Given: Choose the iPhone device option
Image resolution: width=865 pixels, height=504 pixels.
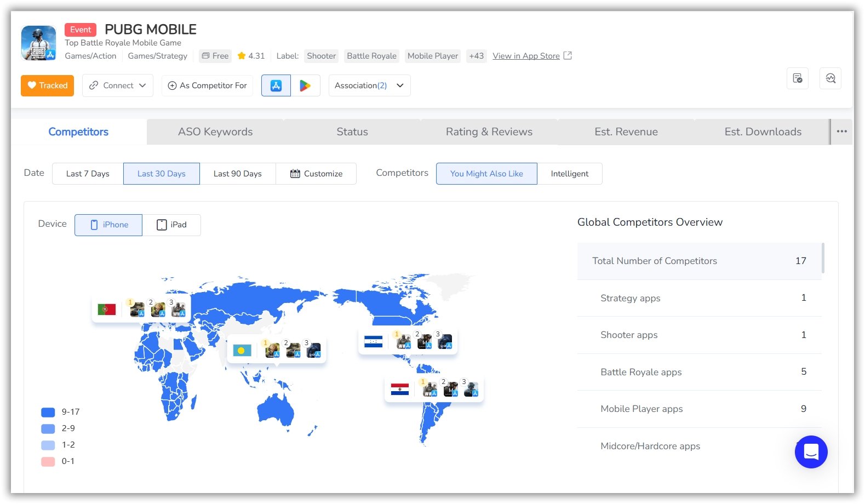Looking at the screenshot, I should pos(108,225).
